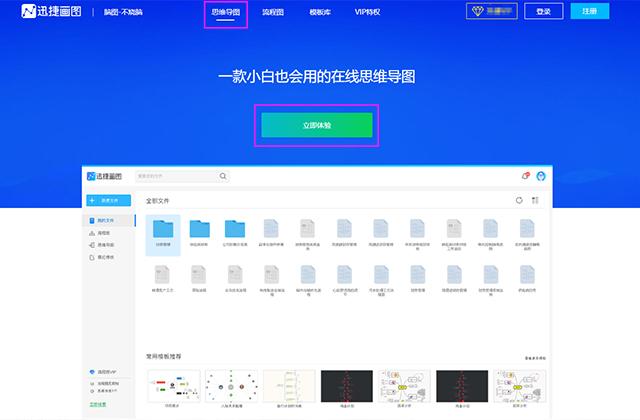Click the 登录 button
The height and width of the screenshot is (420, 640).
543,11
